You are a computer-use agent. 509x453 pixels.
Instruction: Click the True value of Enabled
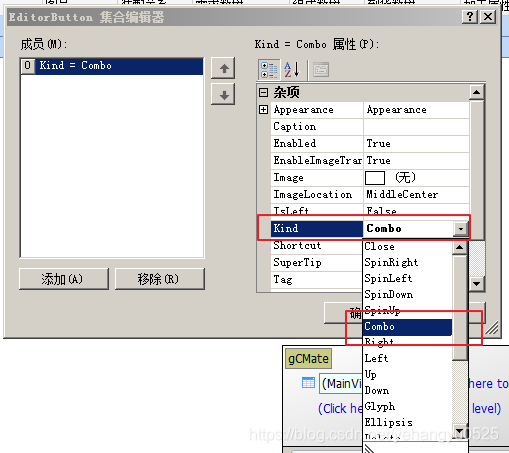378,144
